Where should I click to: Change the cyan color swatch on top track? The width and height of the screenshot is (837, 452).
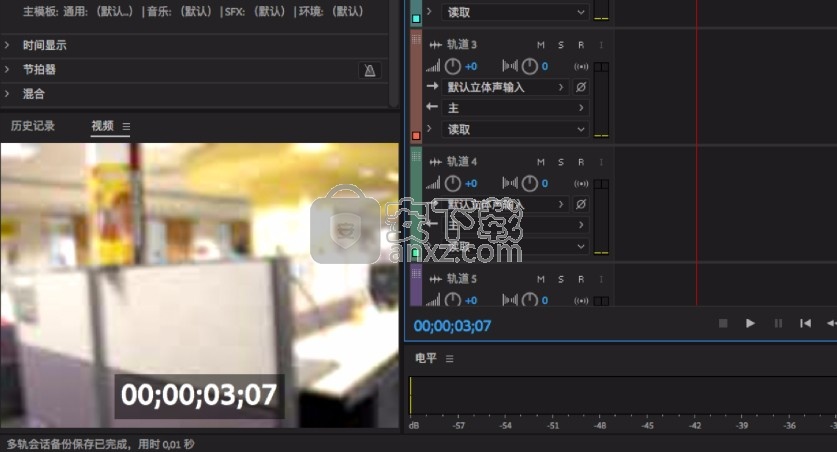point(416,19)
